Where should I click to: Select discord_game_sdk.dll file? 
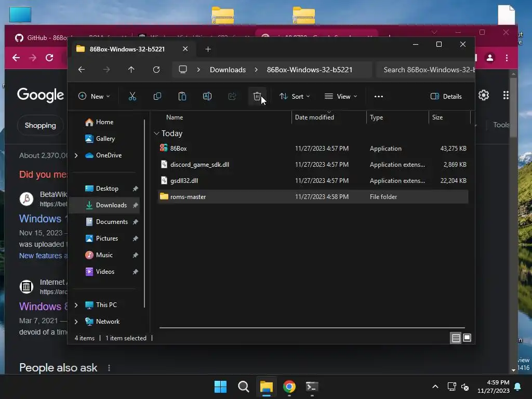click(x=313, y=165)
